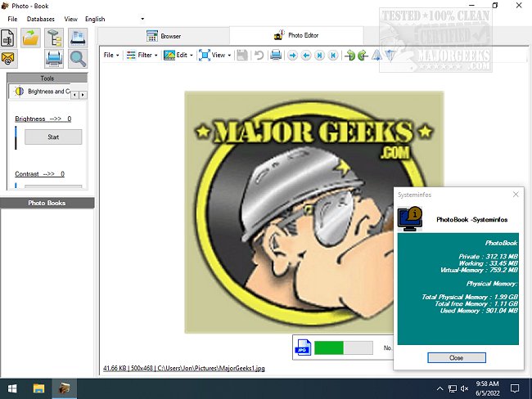Click the MajorGeeks image in editor canvas
Viewport: 532px width, 399px height.
point(314,213)
